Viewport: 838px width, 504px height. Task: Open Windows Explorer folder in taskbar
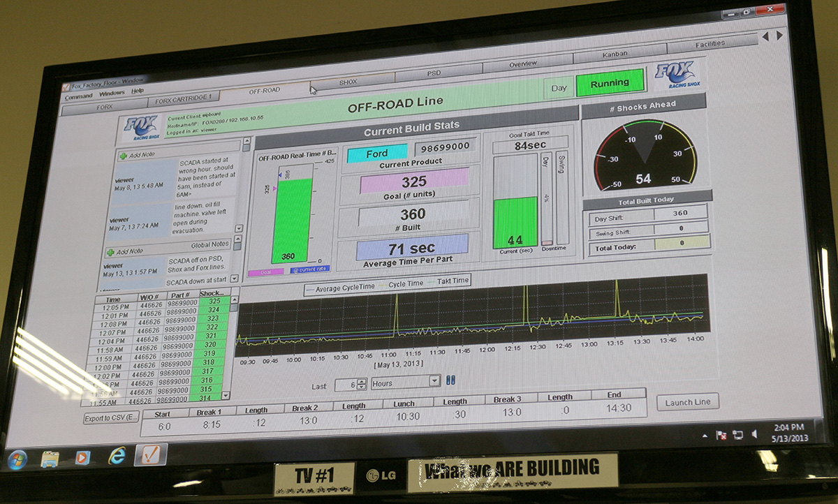tap(50, 459)
